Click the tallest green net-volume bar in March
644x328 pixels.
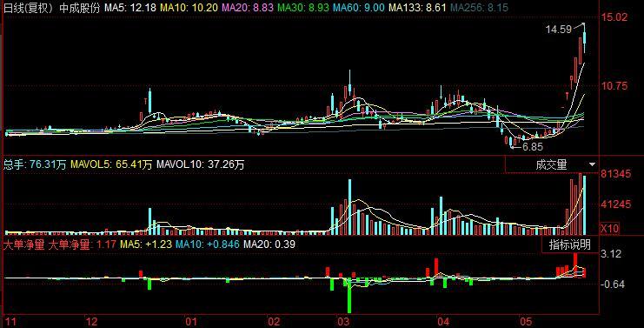[349, 296]
